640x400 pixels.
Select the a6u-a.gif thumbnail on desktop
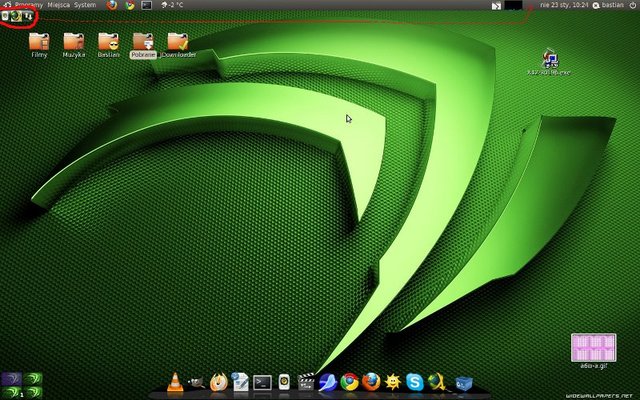[x=593, y=351]
